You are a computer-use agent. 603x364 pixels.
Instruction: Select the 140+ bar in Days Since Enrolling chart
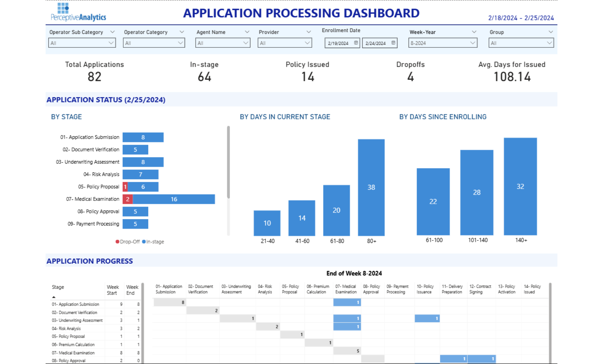pos(520,187)
